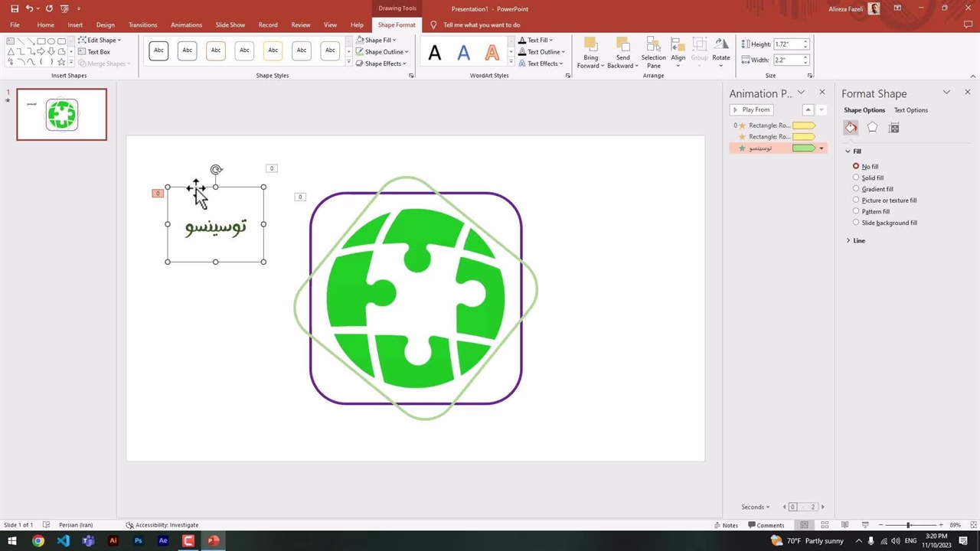
Task: Enable Picture or texture fill
Action: (x=856, y=201)
